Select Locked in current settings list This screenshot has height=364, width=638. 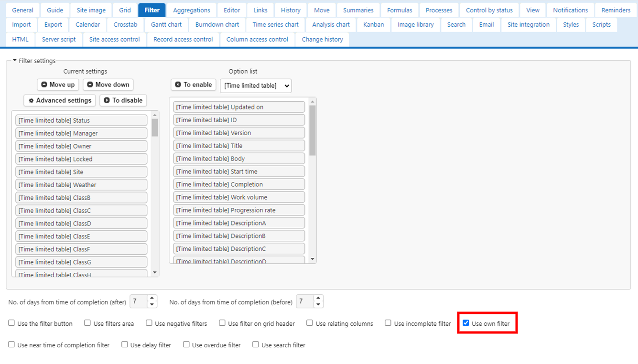pyautogui.click(x=81, y=159)
